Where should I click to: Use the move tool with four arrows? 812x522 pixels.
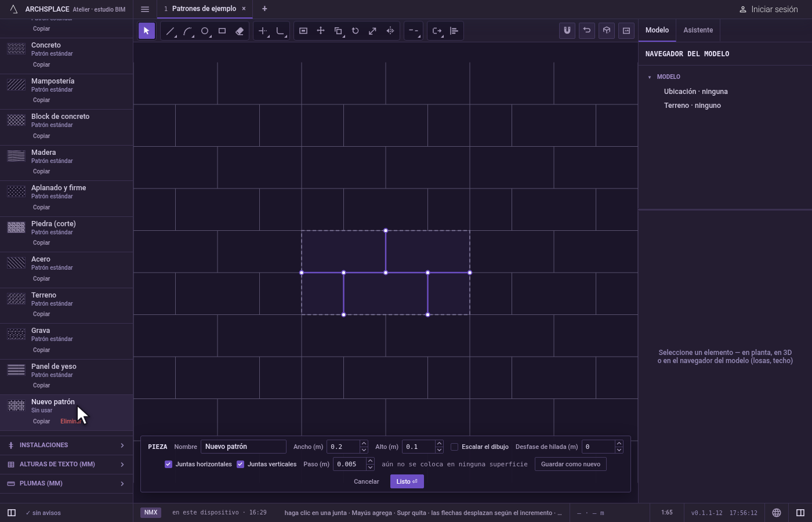321,31
